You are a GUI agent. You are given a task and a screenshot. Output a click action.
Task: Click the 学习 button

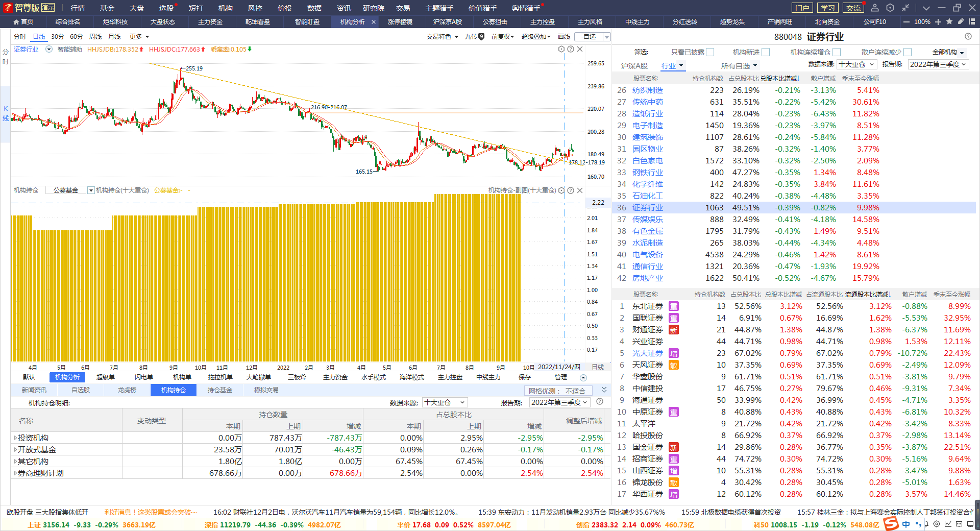(x=827, y=8)
